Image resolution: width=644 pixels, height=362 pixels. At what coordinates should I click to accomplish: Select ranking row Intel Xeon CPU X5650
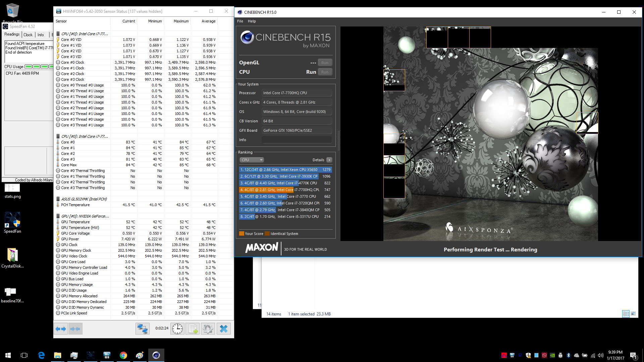[285, 170]
